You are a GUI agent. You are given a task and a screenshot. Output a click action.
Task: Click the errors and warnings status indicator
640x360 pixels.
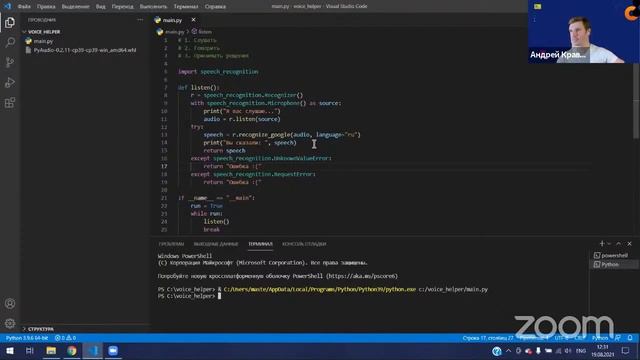(x=65, y=338)
